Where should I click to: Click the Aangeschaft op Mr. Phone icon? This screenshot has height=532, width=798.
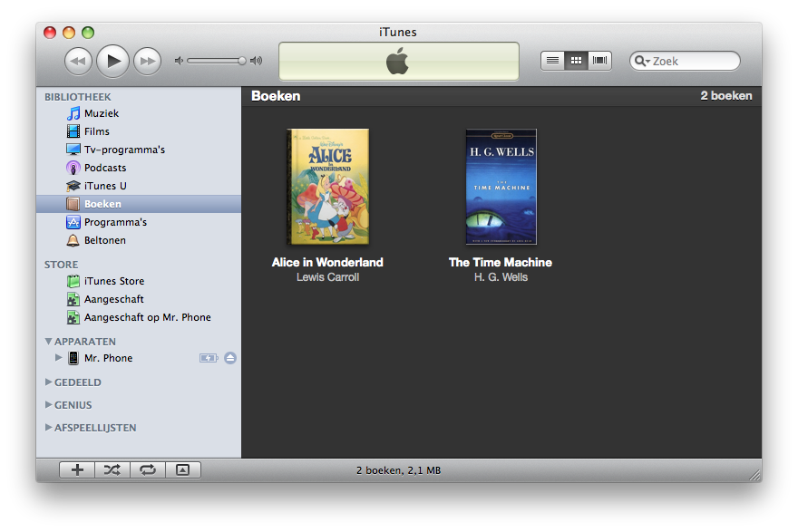point(73,317)
